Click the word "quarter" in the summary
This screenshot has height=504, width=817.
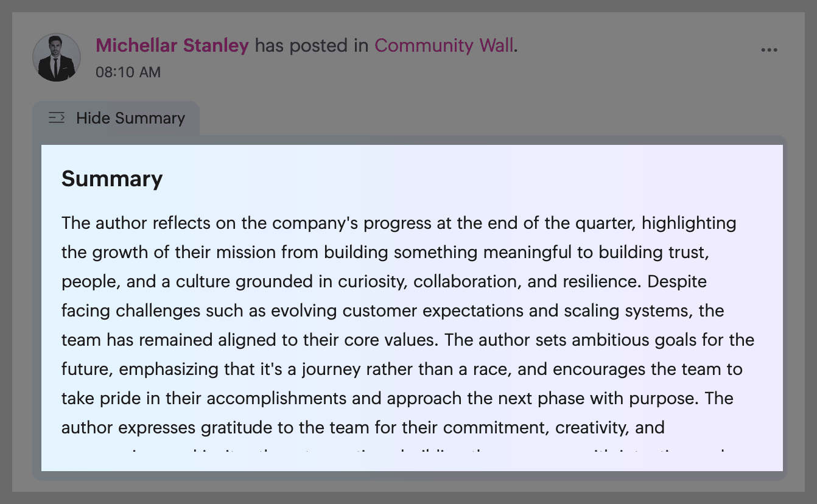[x=606, y=223]
